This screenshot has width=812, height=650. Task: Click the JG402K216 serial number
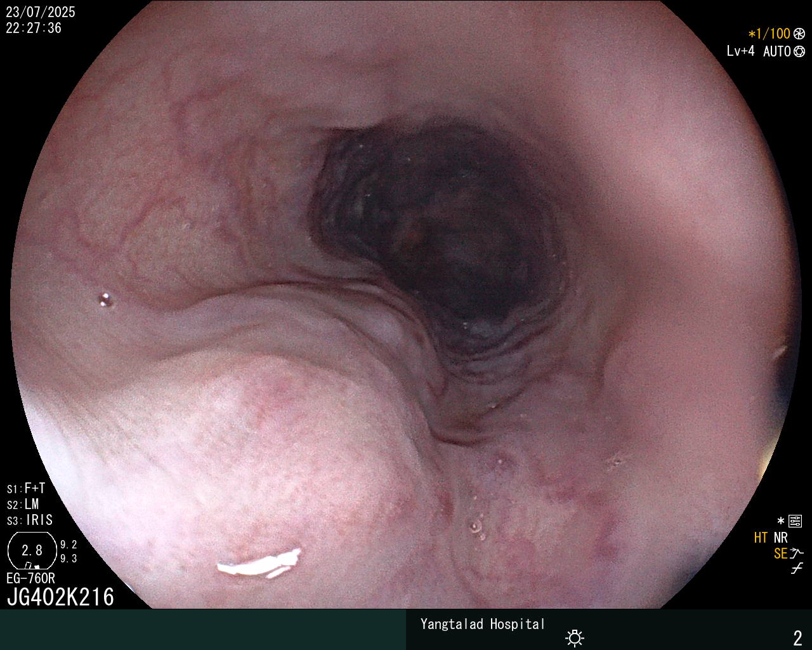[x=60, y=597]
